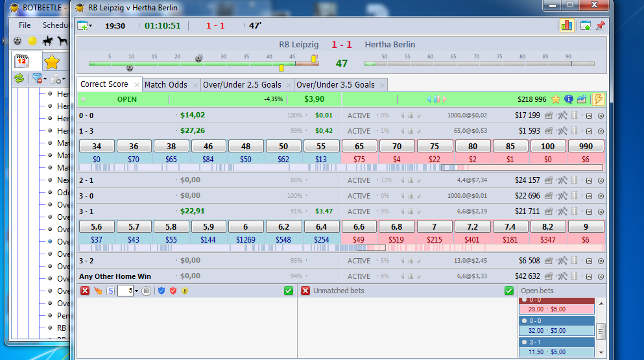Click the round stop icon near stake
644x360 pixels.
click(x=146, y=291)
